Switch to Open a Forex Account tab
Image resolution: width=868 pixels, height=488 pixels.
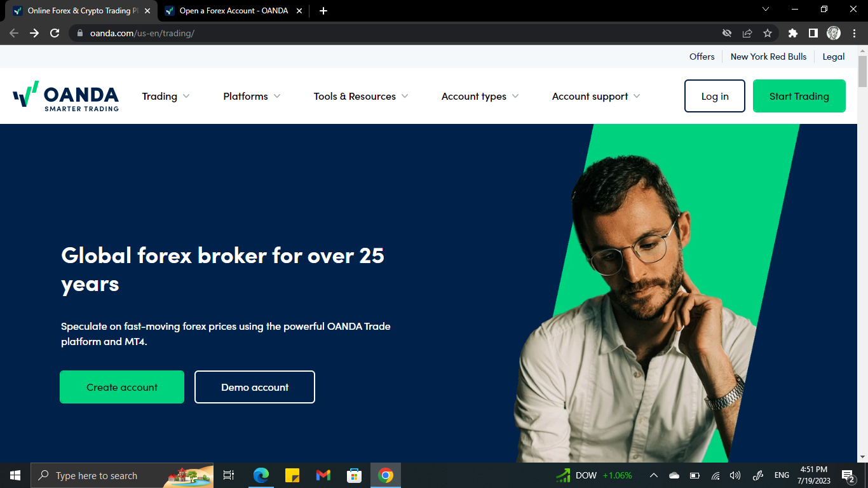[234, 11]
